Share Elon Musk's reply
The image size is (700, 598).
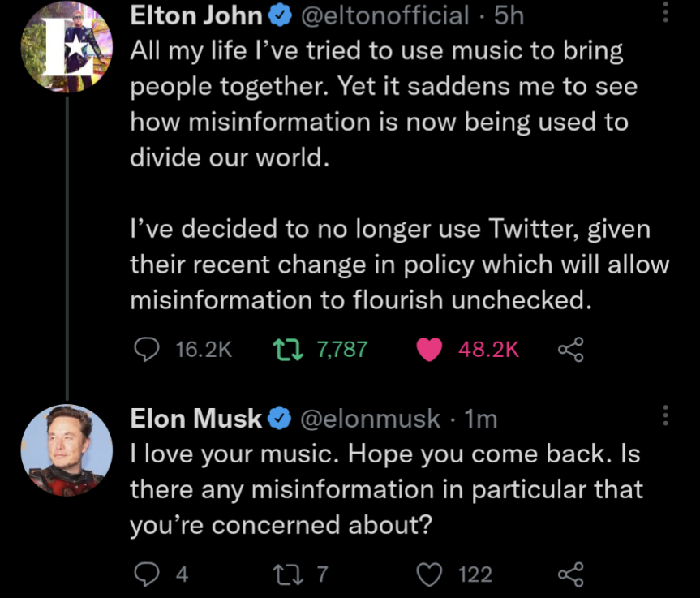click(570, 574)
